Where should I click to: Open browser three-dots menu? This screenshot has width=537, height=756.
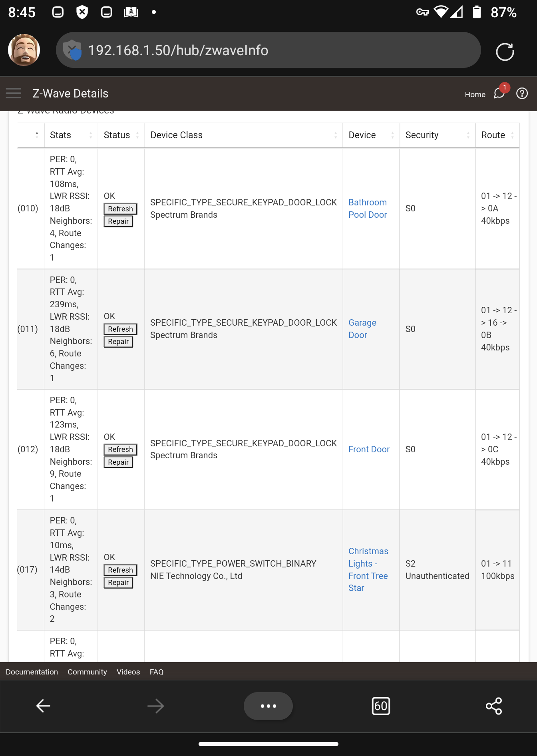pos(268,706)
